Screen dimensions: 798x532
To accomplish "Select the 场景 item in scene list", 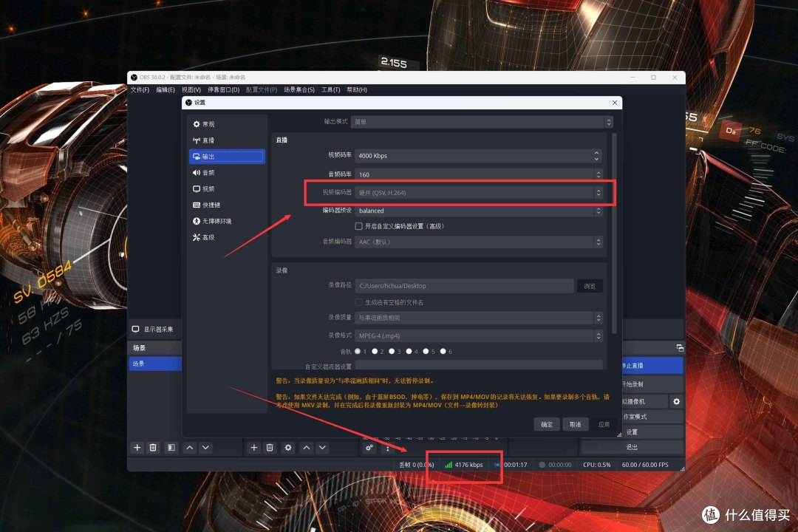I will [x=155, y=364].
